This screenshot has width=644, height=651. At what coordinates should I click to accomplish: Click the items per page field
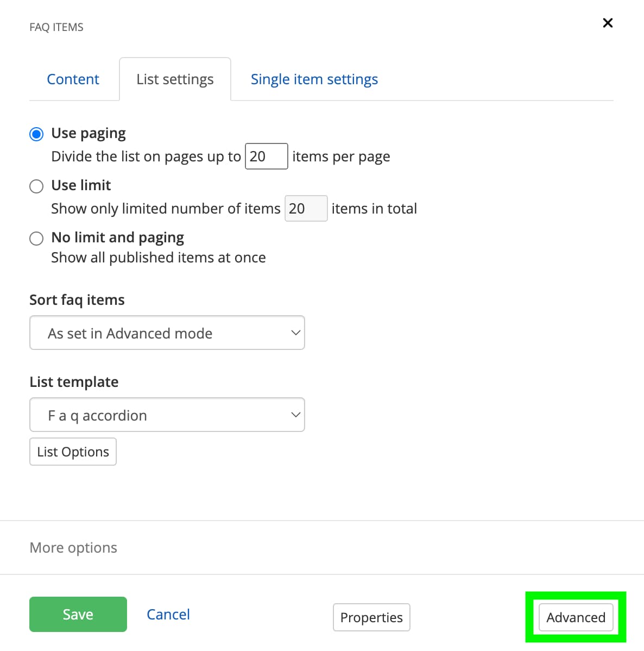(x=266, y=156)
